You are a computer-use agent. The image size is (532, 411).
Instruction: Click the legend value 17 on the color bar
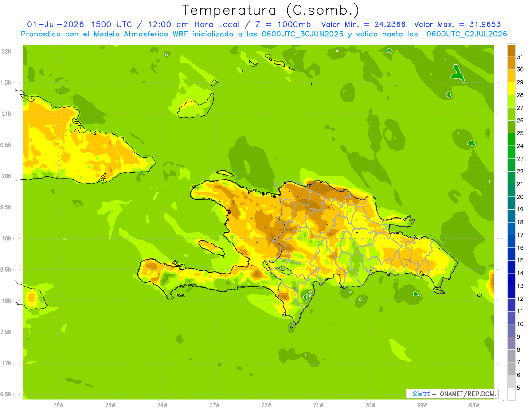[x=520, y=235]
